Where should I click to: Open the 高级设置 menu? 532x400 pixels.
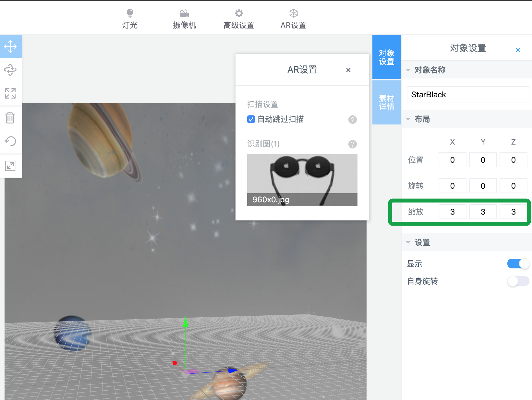239,19
